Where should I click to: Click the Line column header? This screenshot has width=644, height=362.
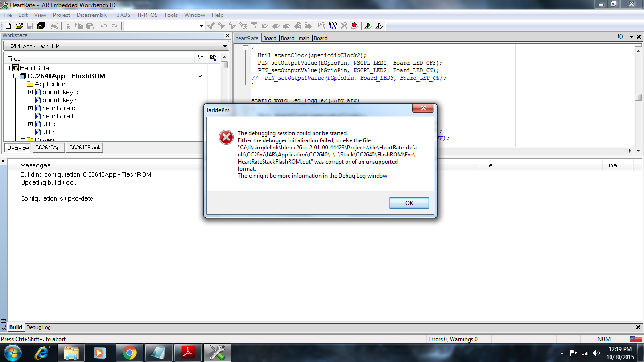(x=611, y=165)
